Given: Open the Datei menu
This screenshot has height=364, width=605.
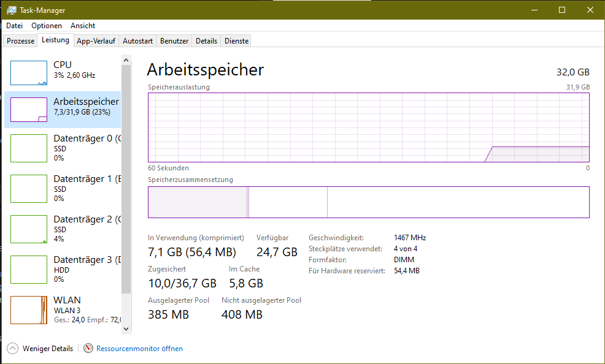Looking at the screenshot, I should (x=14, y=26).
